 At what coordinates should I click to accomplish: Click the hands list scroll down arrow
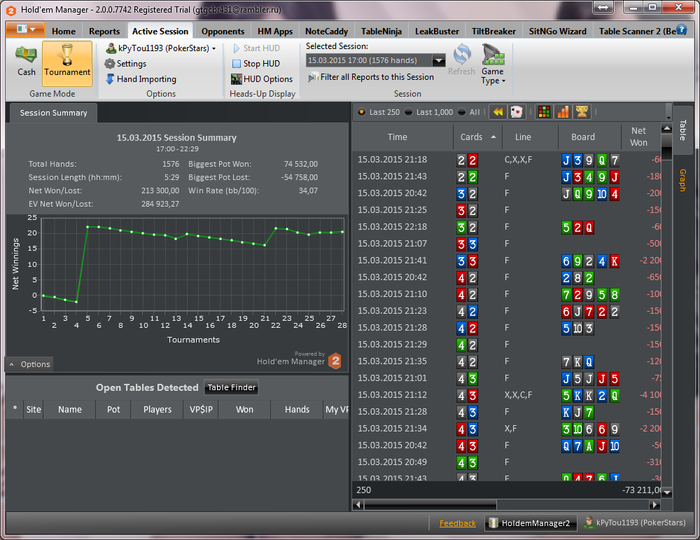pos(667,493)
